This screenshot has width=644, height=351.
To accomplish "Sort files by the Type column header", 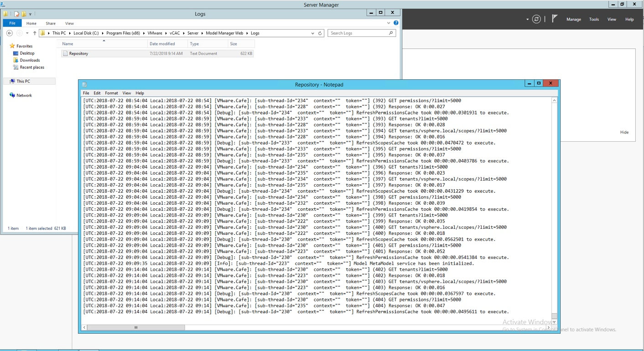I will click(x=208, y=44).
